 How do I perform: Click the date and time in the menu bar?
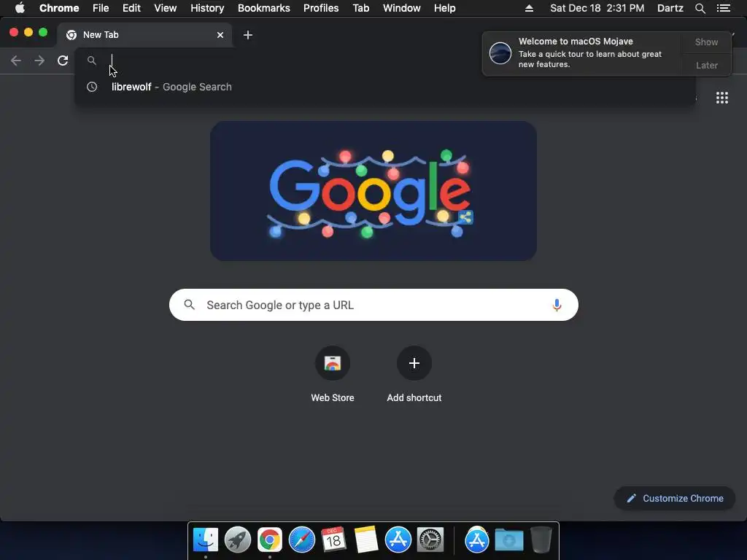click(x=597, y=8)
